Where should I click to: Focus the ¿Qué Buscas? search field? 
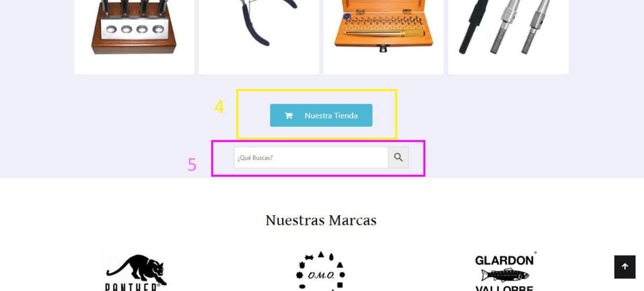coord(311,157)
